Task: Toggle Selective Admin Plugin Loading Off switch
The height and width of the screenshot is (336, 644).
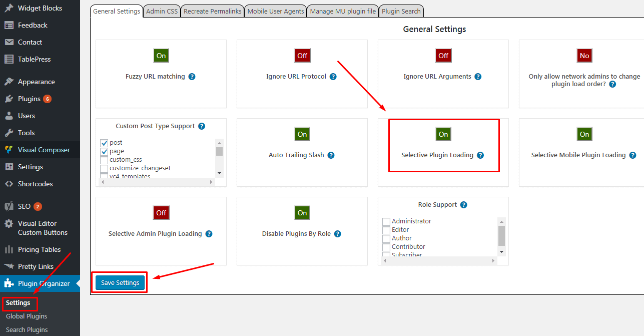Action: (161, 213)
